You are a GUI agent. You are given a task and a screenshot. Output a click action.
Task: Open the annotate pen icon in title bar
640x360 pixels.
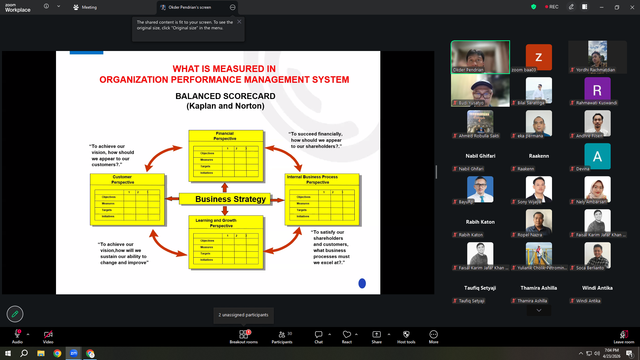[571, 7]
